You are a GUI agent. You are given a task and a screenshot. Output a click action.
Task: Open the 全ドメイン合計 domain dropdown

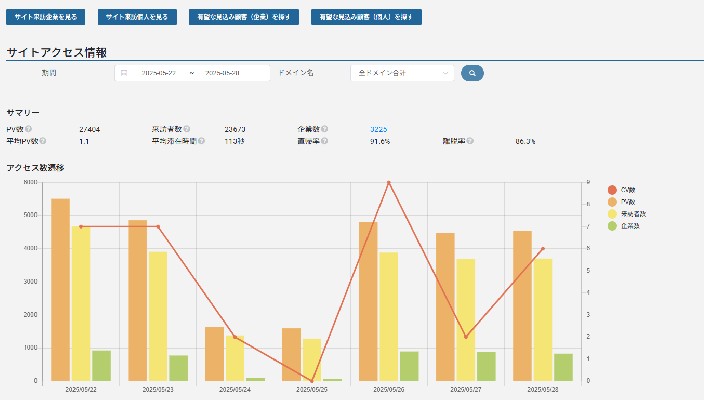404,73
